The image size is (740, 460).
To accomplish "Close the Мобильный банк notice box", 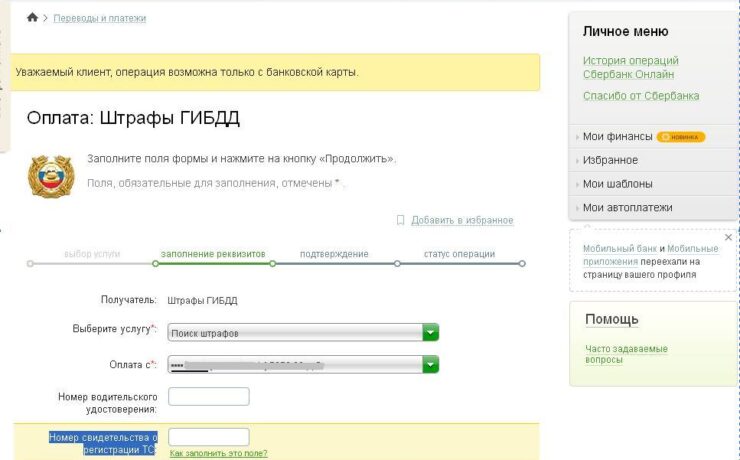I will (728, 237).
